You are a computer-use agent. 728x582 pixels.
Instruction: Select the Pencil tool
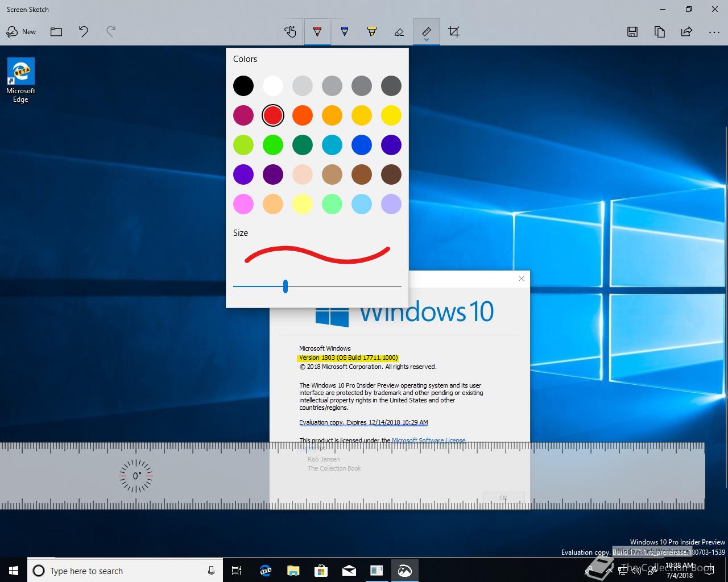pyautogui.click(x=345, y=32)
